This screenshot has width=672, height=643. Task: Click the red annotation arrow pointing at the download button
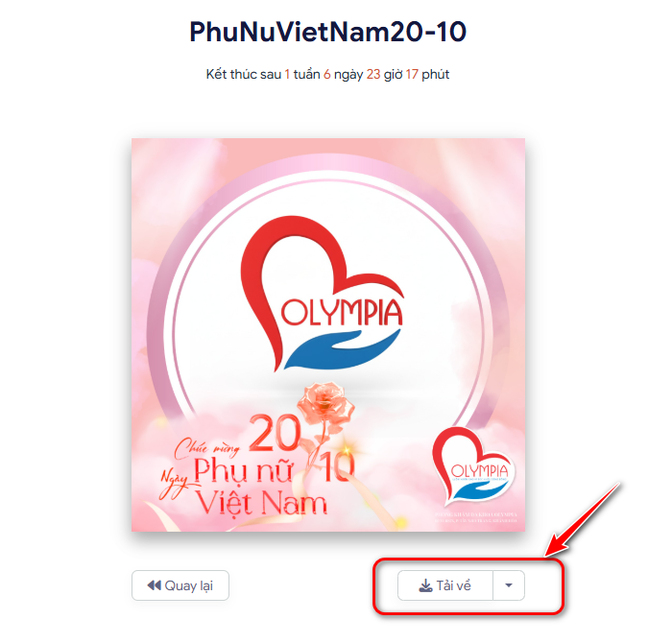(583, 520)
